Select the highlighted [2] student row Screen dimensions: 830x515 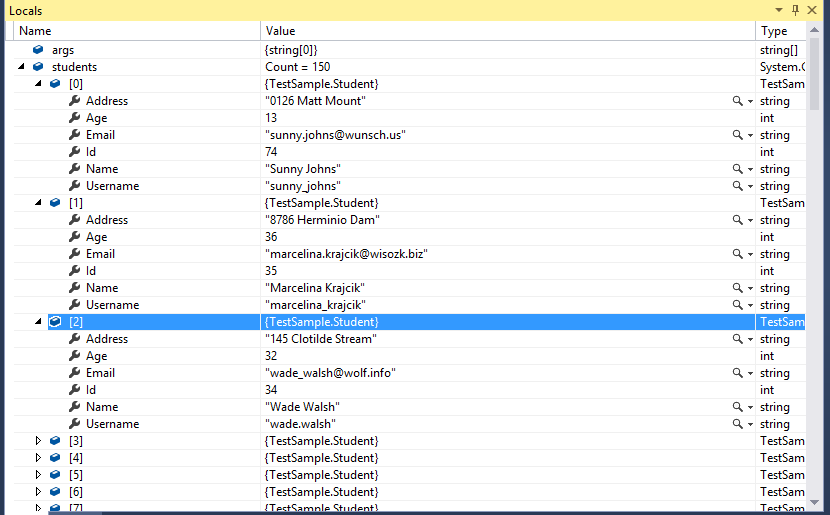400,322
